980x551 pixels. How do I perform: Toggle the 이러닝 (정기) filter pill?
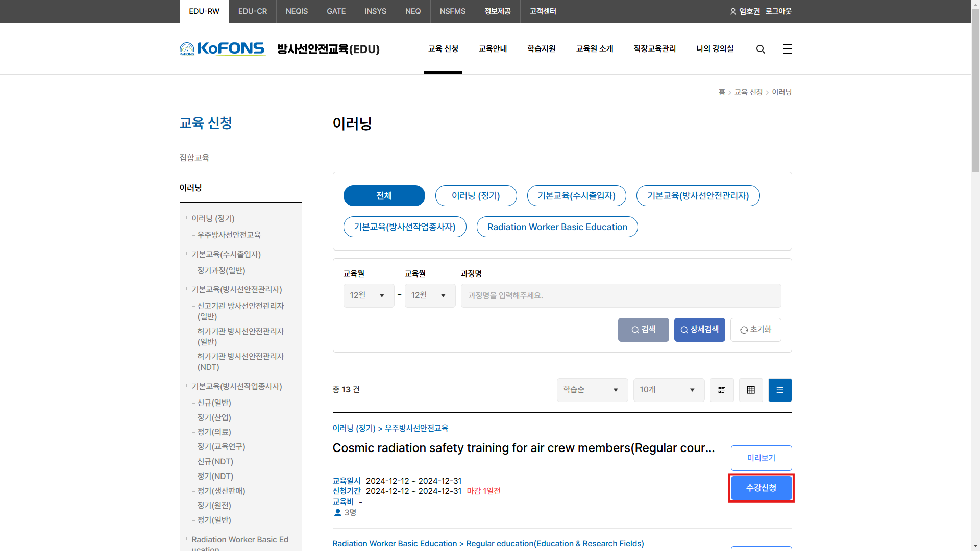[x=476, y=196]
